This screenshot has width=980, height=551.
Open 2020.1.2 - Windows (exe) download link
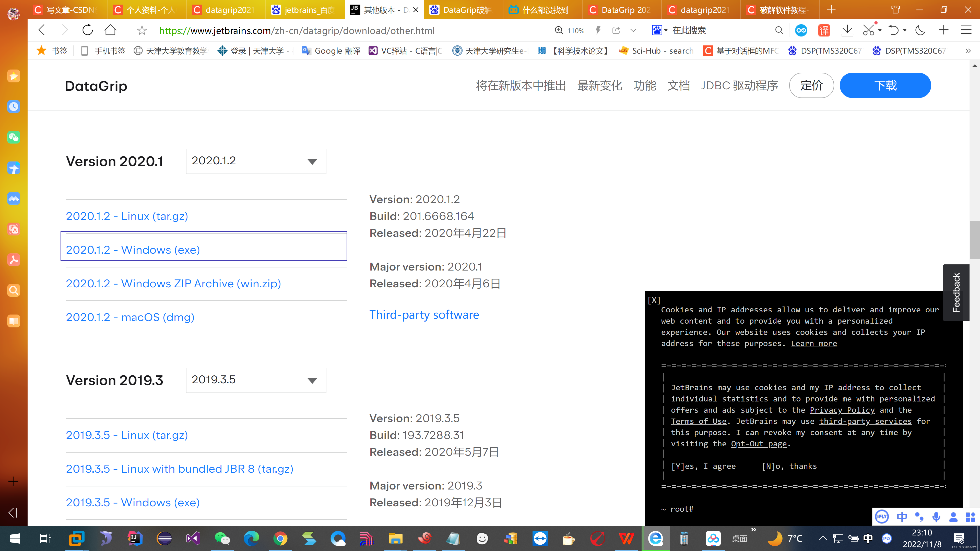coord(133,250)
